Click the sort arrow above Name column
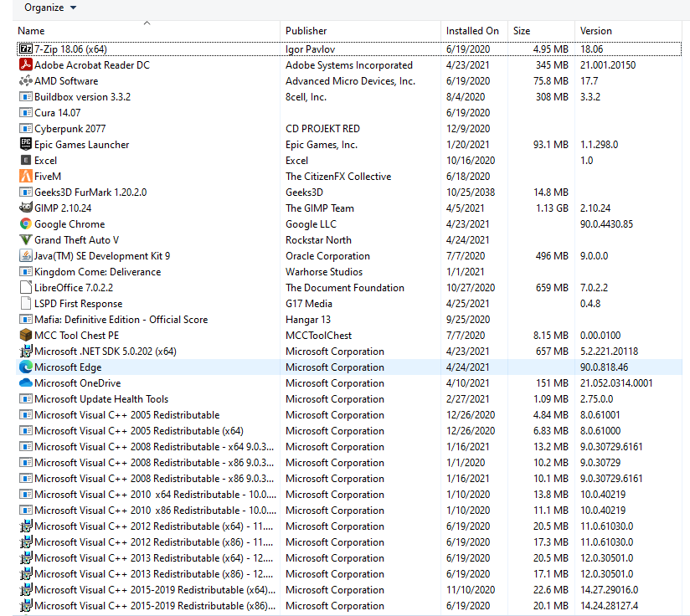Screen dimensions: 690x616 tap(147, 23)
